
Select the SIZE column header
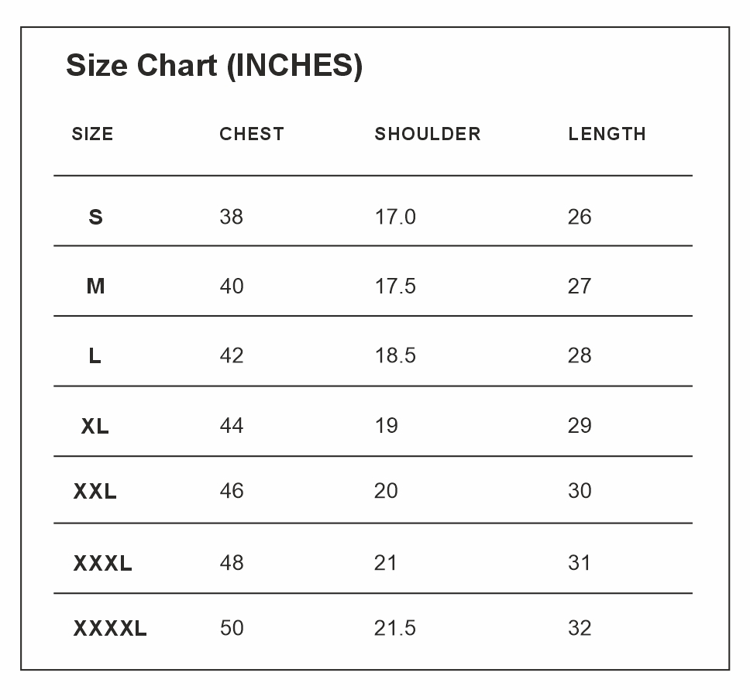(x=92, y=134)
